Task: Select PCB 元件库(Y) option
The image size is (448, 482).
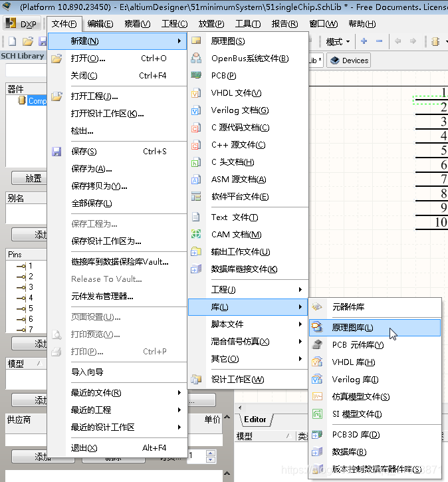Action: pyautogui.click(x=358, y=345)
